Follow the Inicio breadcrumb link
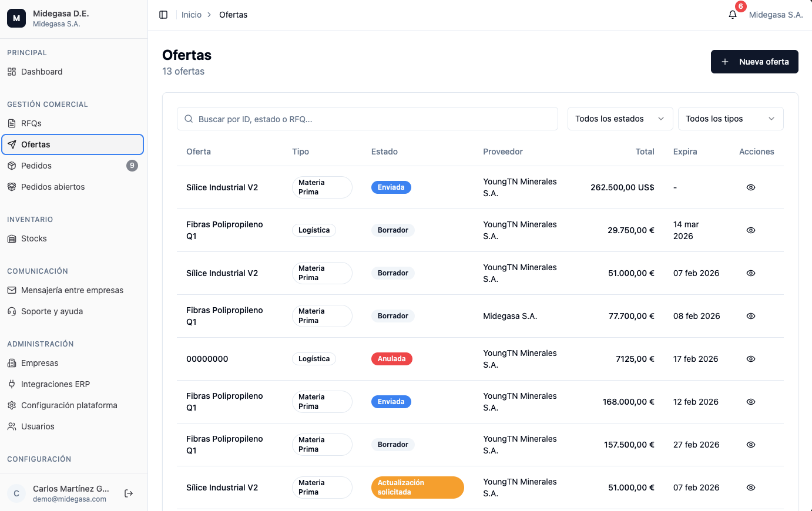 (192, 15)
